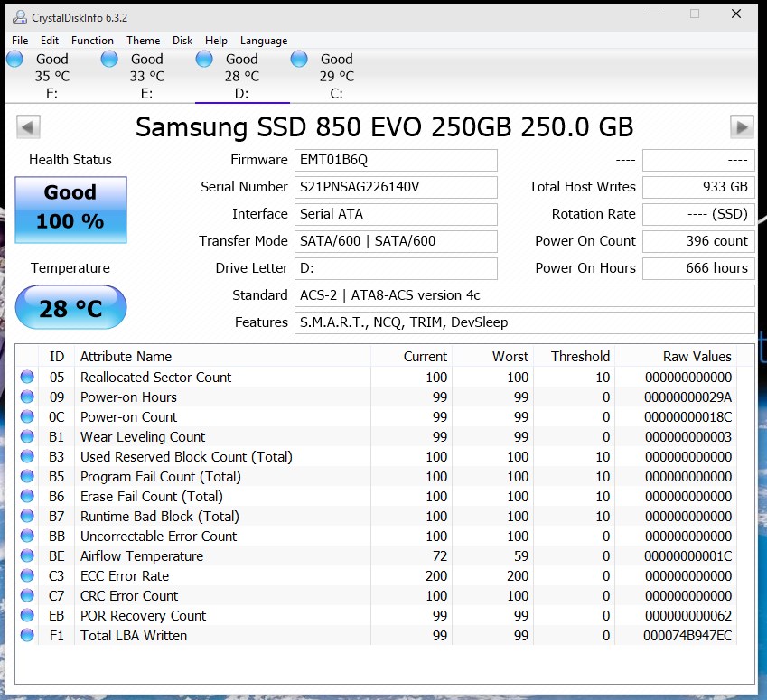The height and width of the screenshot is (700, 767).
Task: Select the Reallocated Sector Count attribute name
Action: click(155, 378)
